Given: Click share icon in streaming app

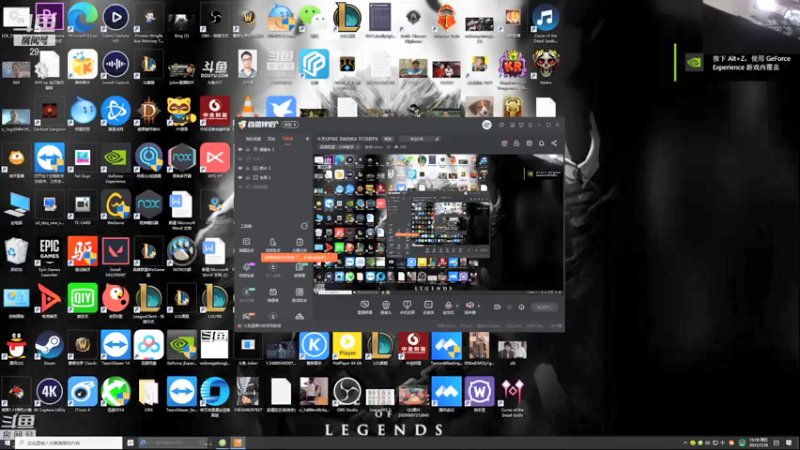Looking at the screenshot, I should [x=554, y=143].
